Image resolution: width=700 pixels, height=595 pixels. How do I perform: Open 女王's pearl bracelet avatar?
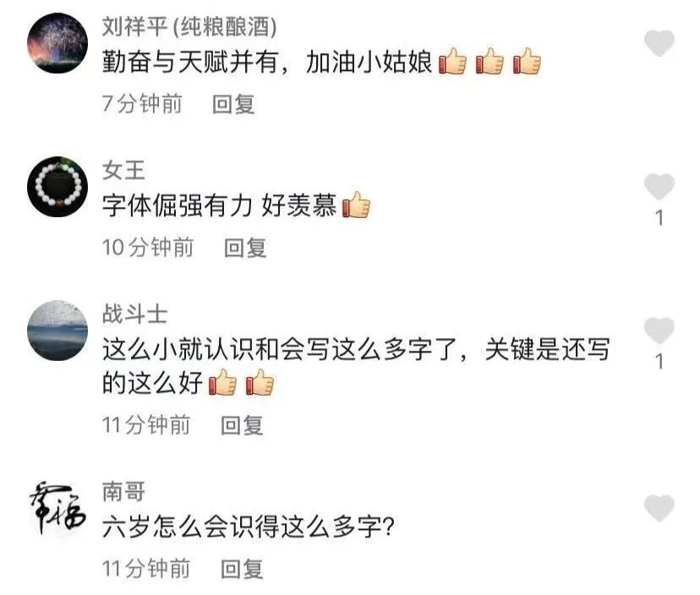57,187
